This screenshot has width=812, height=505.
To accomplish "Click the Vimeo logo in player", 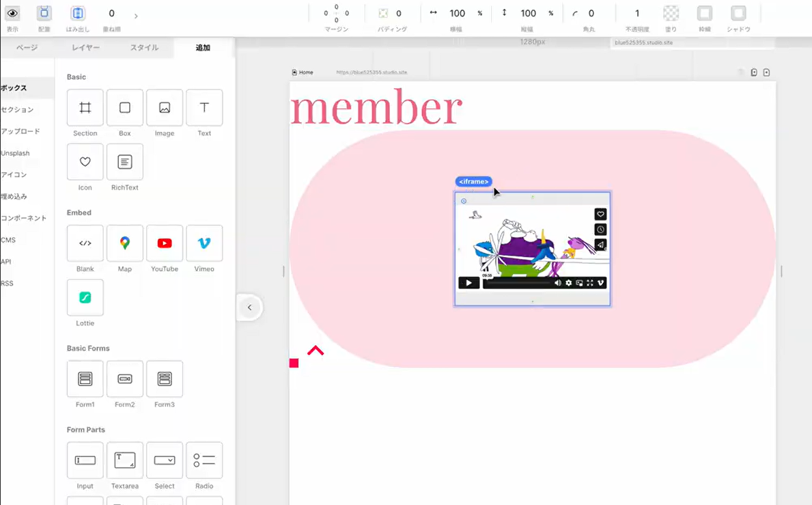I will click(601, 283).
